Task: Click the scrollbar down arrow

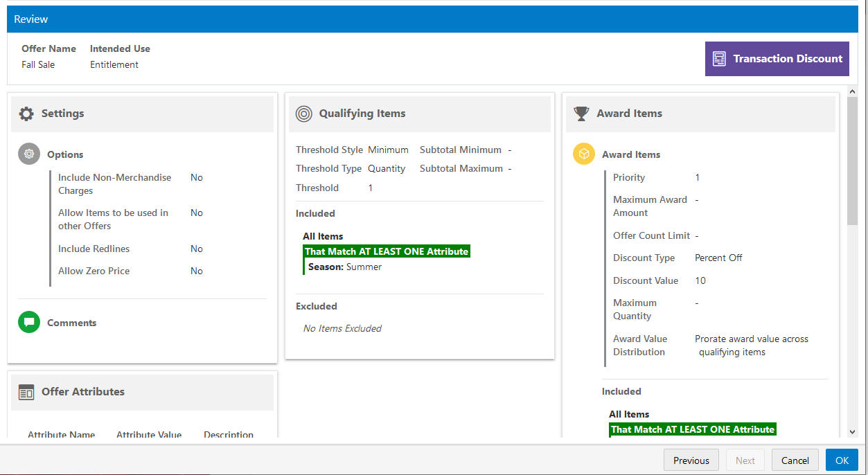Action: pyautogui.click(x=852, y=431)
